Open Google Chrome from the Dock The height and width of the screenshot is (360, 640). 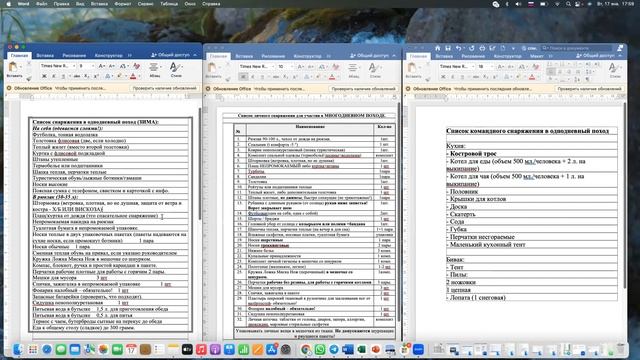(306, 349)
